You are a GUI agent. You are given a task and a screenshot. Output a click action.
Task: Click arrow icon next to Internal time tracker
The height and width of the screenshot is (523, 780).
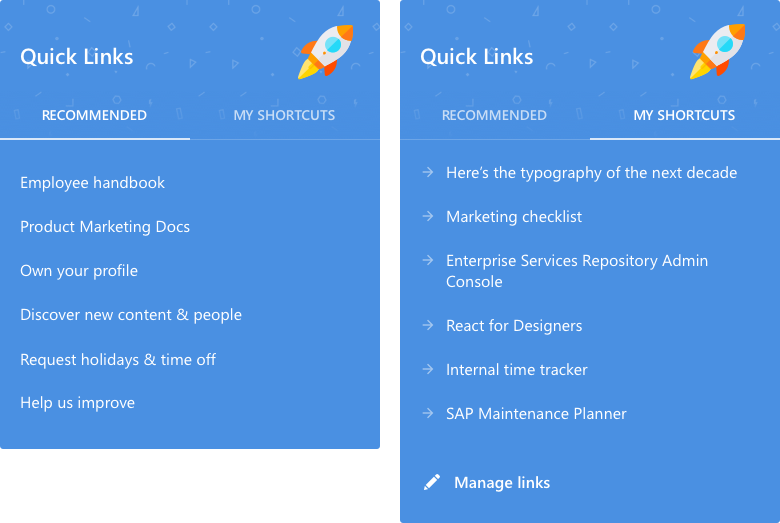(428, 369)
